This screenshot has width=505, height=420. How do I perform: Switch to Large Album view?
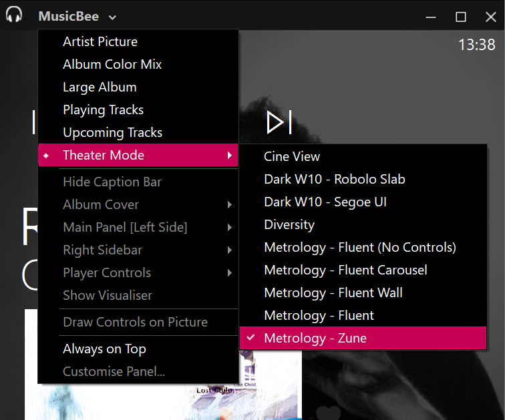pos(138,87)
